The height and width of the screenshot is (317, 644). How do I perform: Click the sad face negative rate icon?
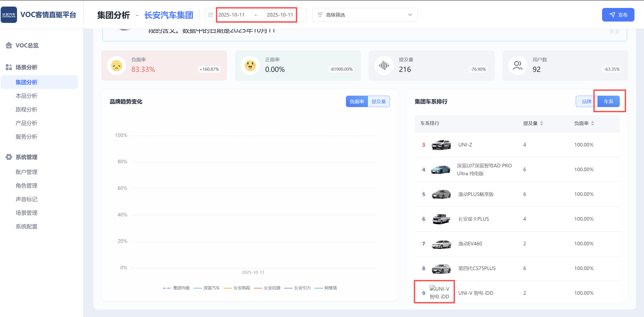pos(116,66)
